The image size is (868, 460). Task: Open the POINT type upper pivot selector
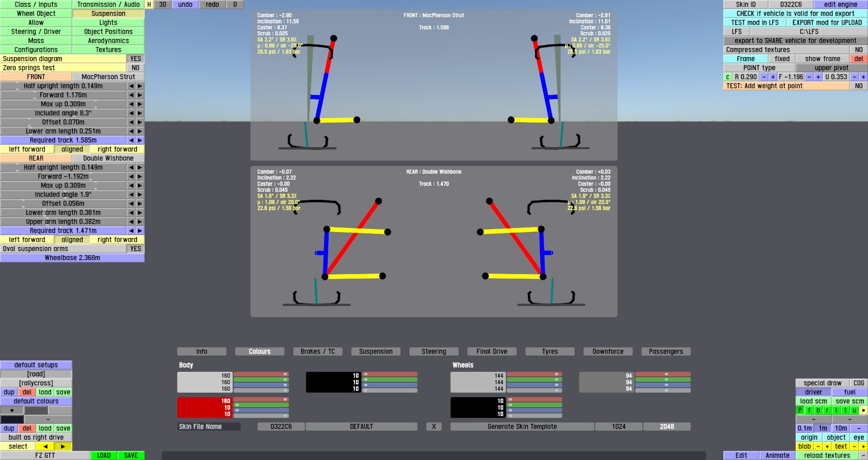click(x=832, y=68)
